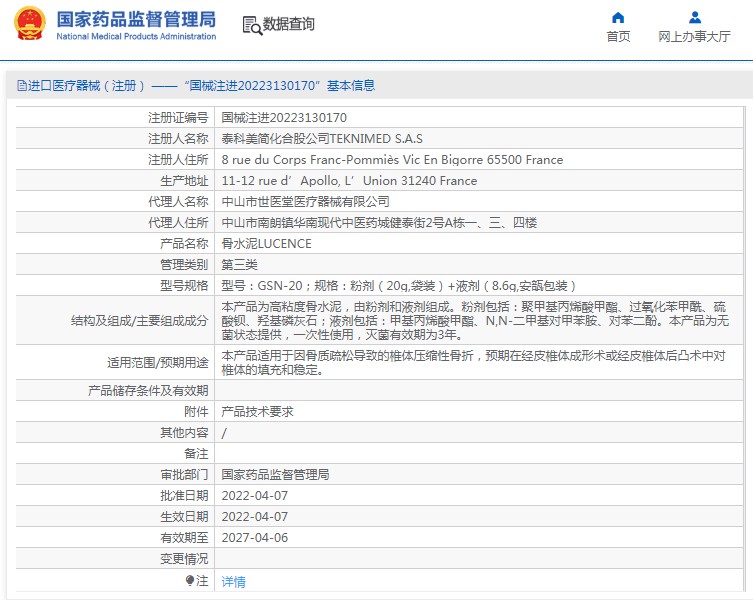
Task: Click the lightbulb icon beside 注
Action: coord(189,581)
